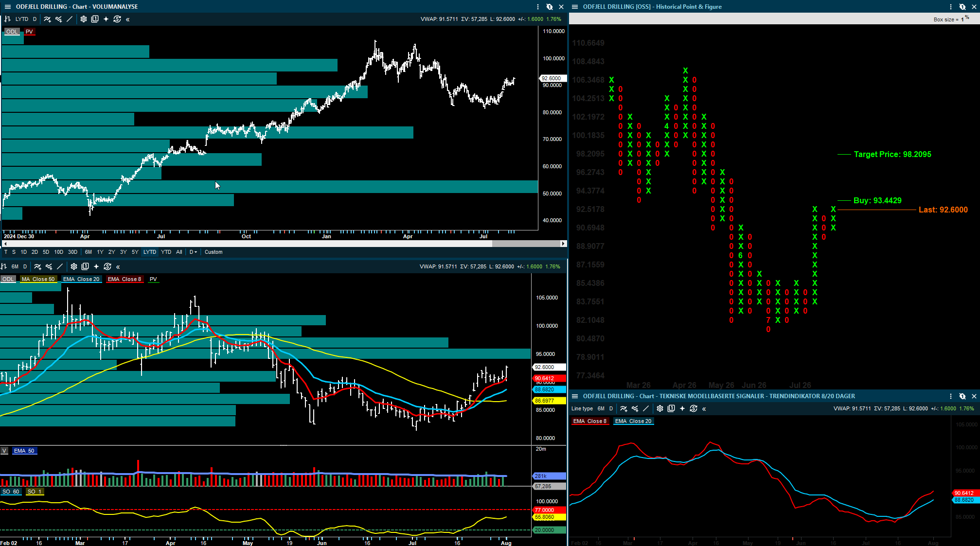Click the top chart horizontal scrollbar thumb
This screenshot has width=980, height=546.
pos(526,244)
